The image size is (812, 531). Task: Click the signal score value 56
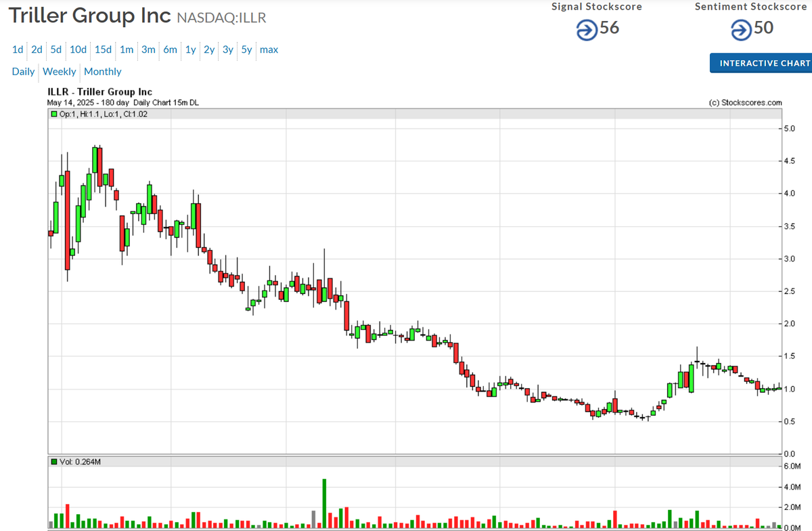coord(610,28)
